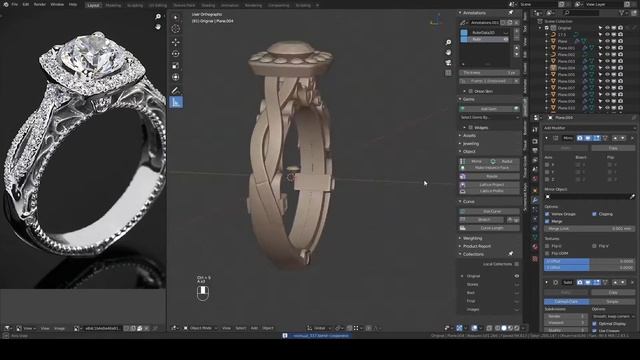This screenshot has height=360, width=640.
Task: Click zoom magnifier in the image editor
Action: [x=158, y=17]
